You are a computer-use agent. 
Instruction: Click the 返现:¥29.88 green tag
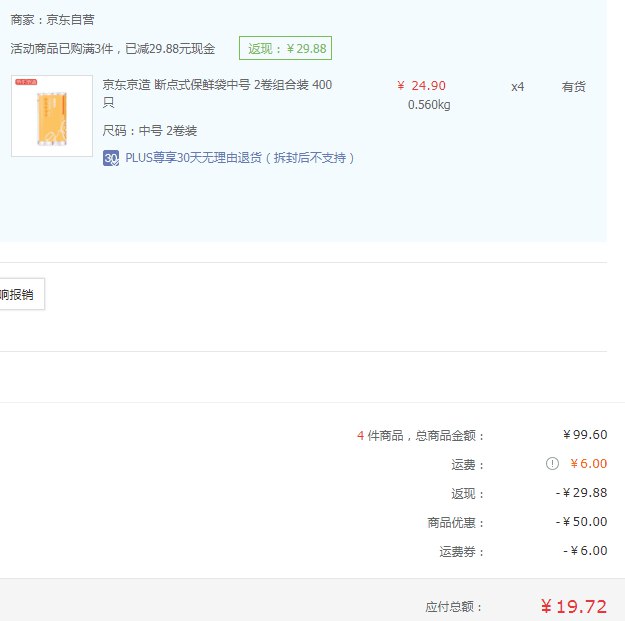coord(285,48)
